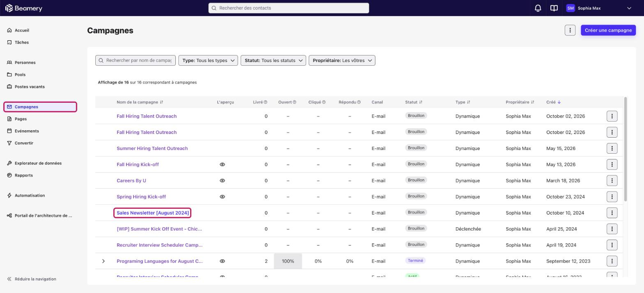644x293 pixels.
Task: Go to Personnes in the sidebar
Action: tap(25, 62)
